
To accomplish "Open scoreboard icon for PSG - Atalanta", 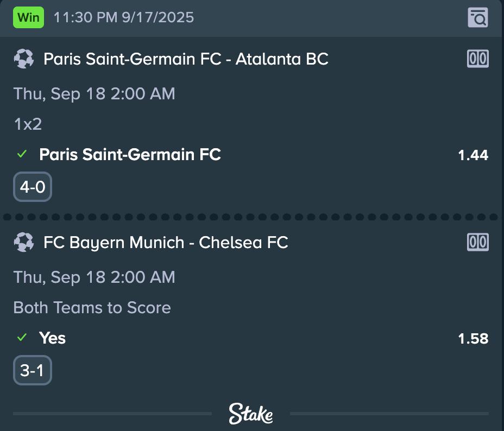I will (x=477, y=59).
